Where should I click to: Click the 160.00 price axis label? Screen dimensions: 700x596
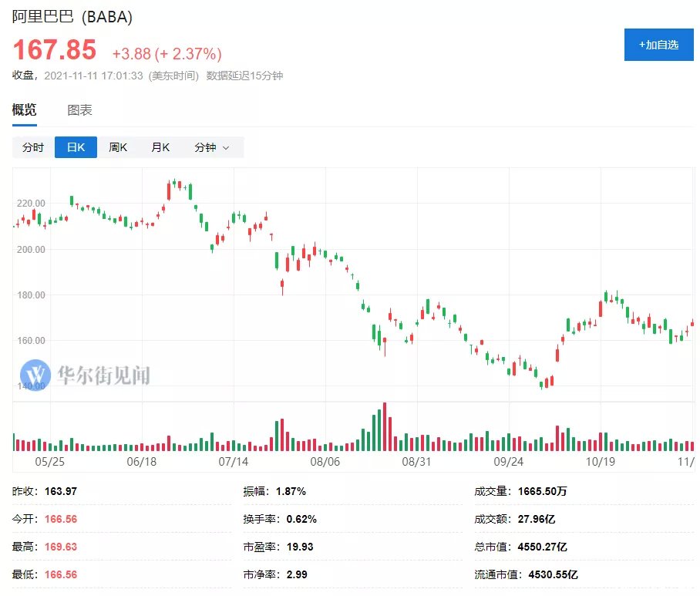[31, 341]
